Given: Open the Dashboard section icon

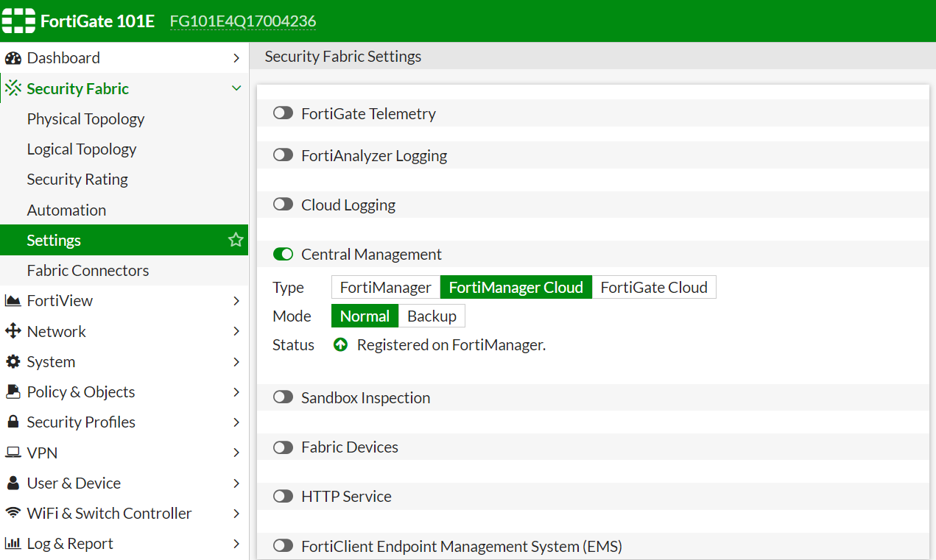Looking at the screenshot, I should 13,57.
